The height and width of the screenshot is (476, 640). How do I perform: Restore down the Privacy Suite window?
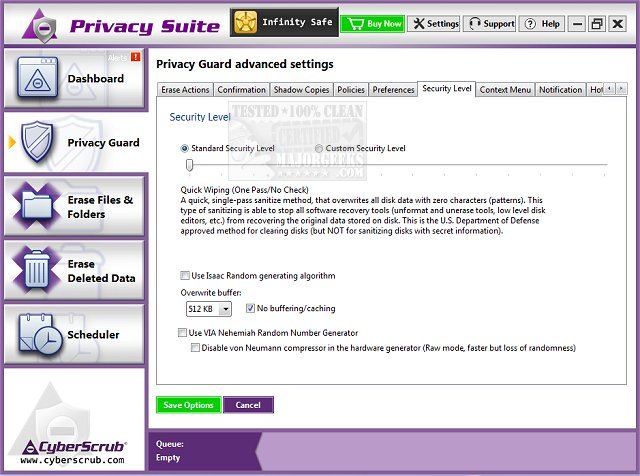tap(597, 24)
